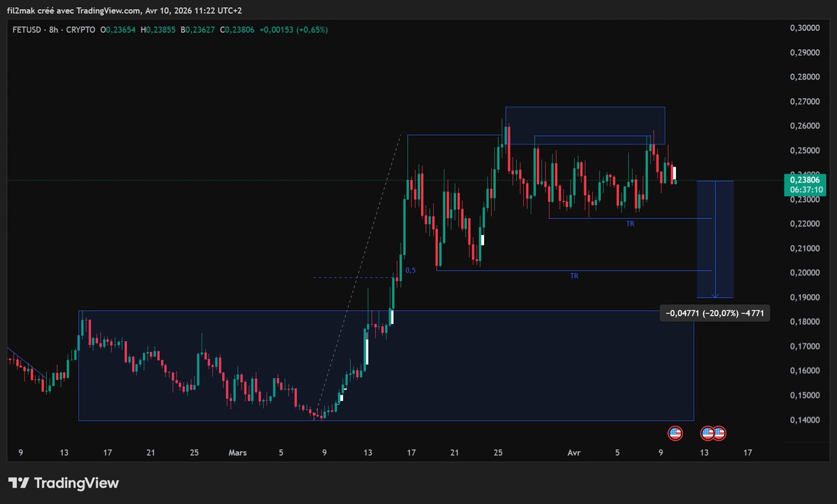
Task: Click the 0,26000 price axis label
Action: [x=804, y=126]
